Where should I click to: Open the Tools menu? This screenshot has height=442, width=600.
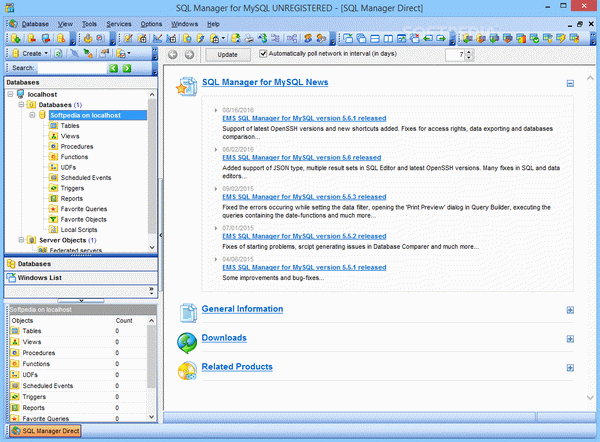(x=89, y=24)
